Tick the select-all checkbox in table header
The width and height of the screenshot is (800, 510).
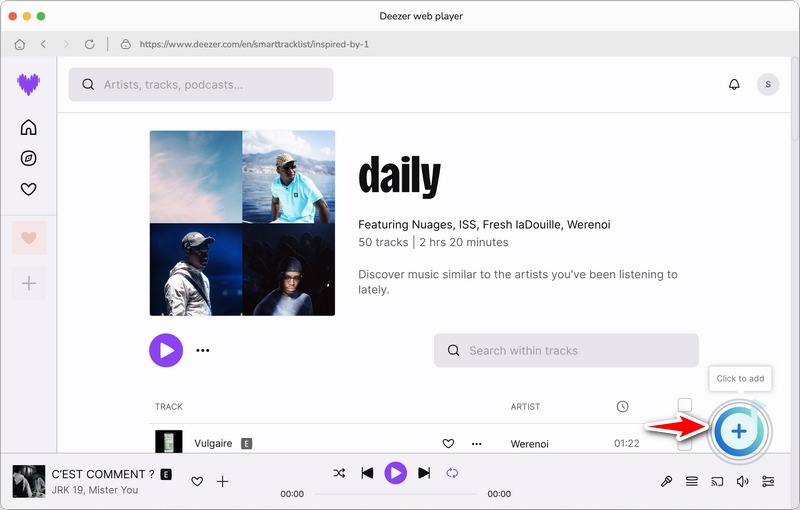click(x=685, y=405)
